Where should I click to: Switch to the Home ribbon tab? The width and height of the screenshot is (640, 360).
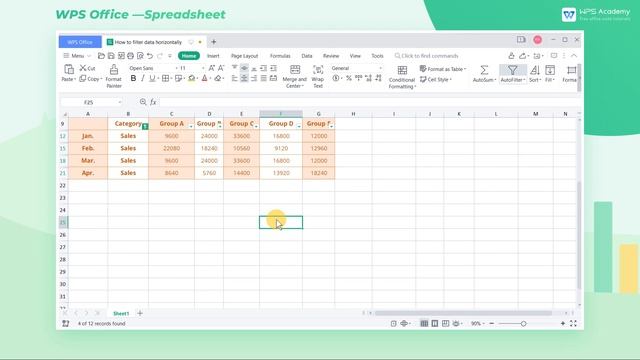[189, 56]
